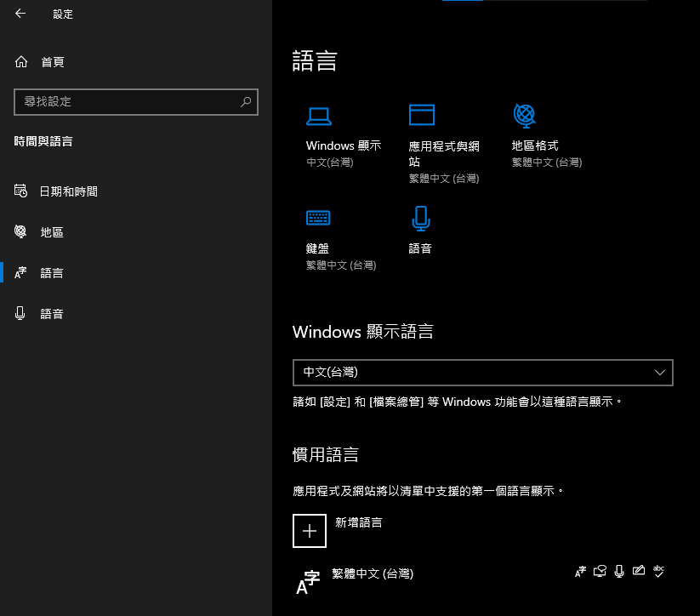The image size is (700, 616).
Task: Click the 地區格式 globe icon
Action: (525, 116)
